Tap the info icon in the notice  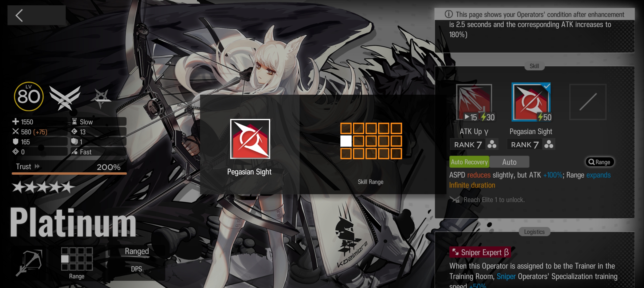point(449,14)
